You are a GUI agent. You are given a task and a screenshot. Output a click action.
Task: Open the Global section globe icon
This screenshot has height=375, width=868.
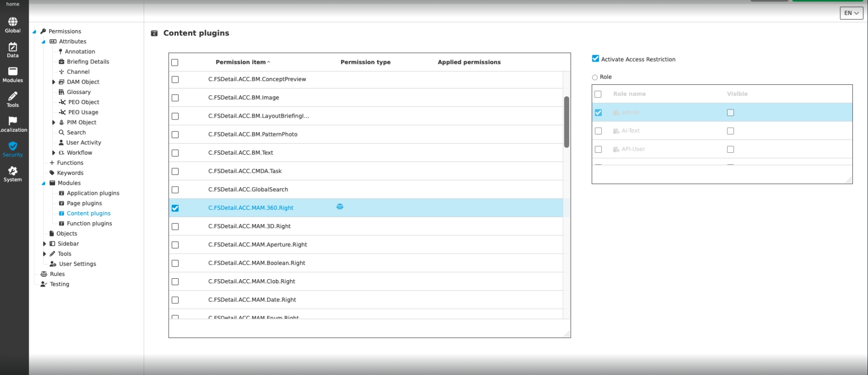[x=13, y=22]
